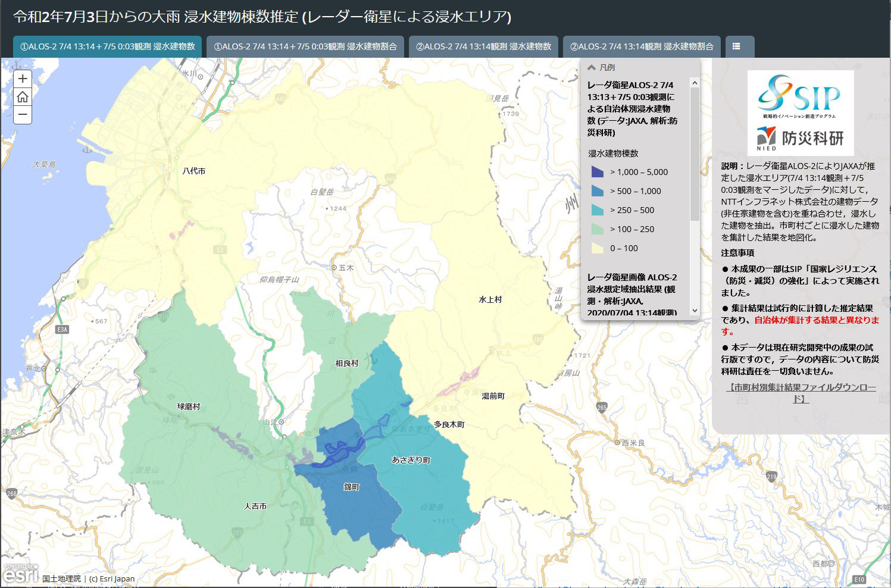The image size is (891, 588).
Task: Open ②ALOS-2 7/4 13:14観測 浸水建物割合 tab
Action: pyautogui.click(x=641, y=46)
